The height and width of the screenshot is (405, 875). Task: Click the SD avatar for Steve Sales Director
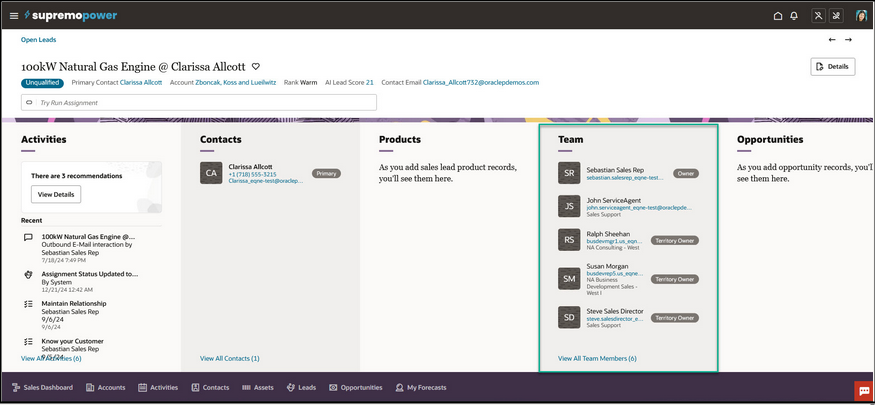coord(569,317)
